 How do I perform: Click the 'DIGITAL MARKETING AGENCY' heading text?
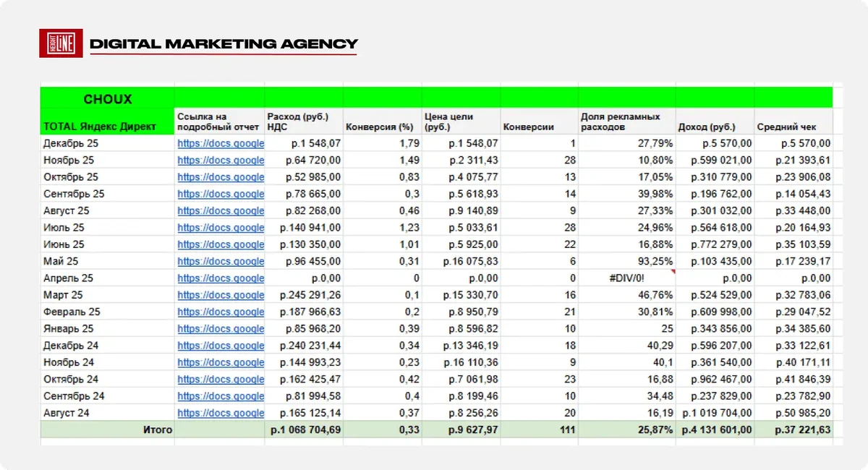point(224,43)
